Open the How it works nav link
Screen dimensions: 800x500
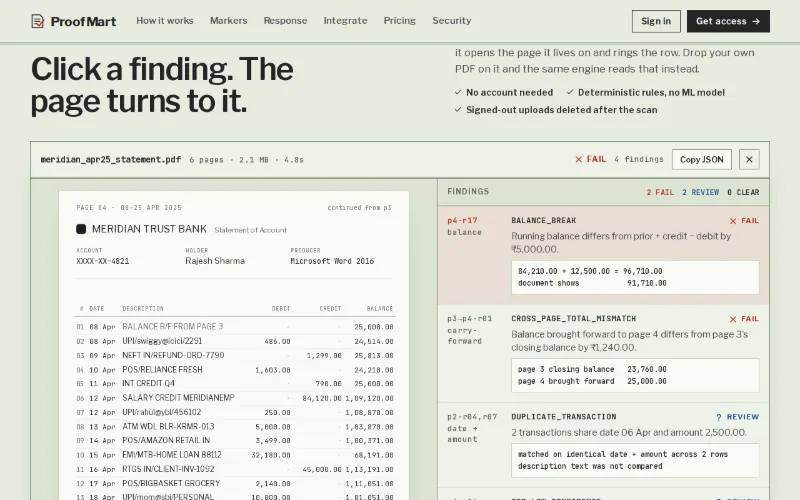[x=165, y=20]
